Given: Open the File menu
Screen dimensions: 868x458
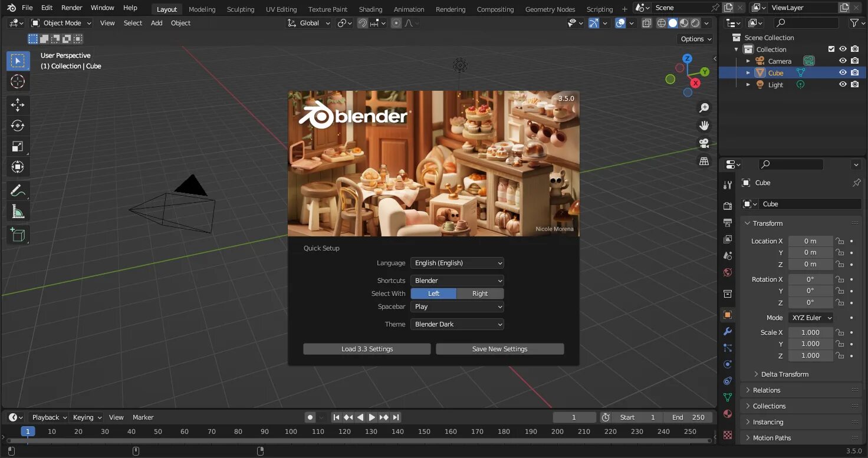Looking at the screenshot, I should coord(27,8).
